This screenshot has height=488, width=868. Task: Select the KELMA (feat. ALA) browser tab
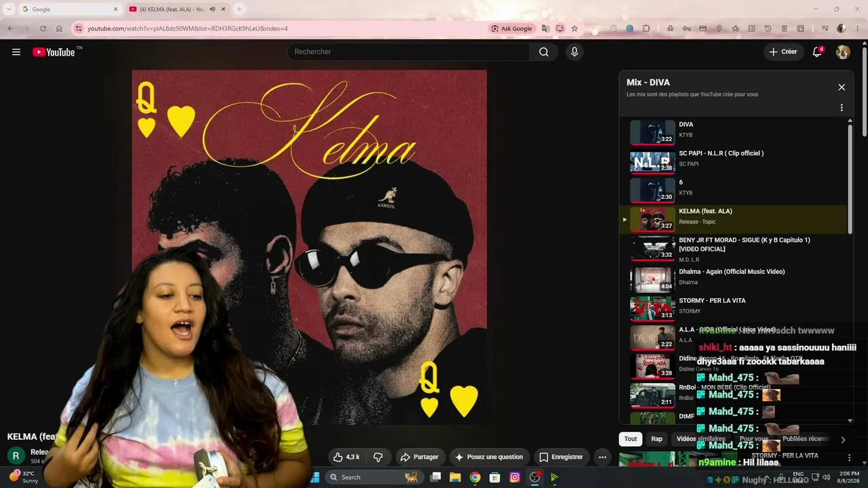click(178, 9)
